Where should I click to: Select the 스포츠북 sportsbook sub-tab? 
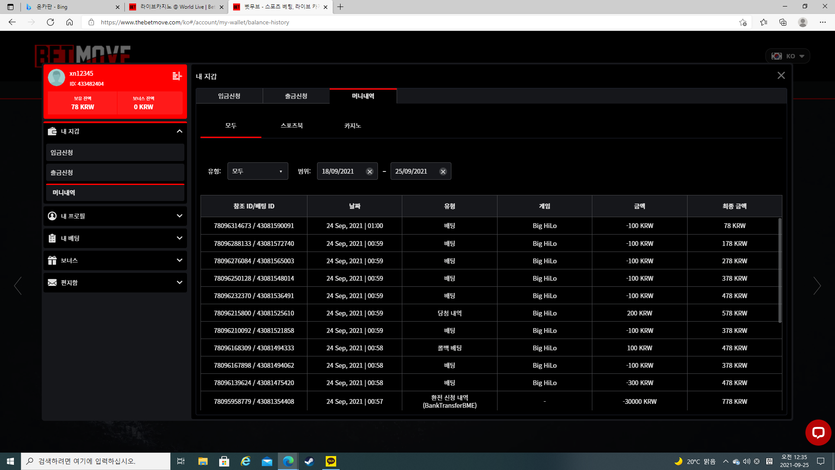[292, 126]
